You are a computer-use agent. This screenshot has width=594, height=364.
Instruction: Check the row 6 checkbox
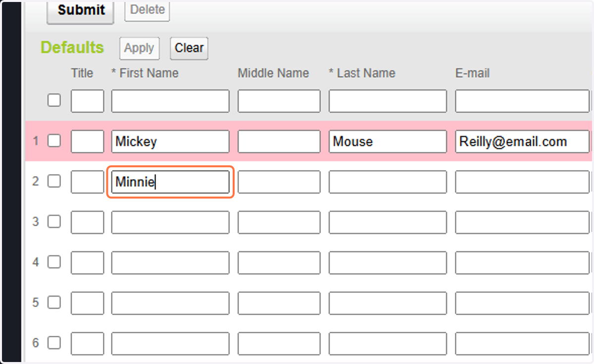[54, 343]
